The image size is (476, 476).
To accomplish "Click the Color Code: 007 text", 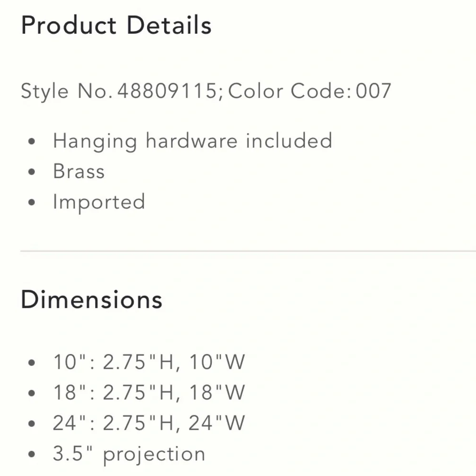I will pos(310,91).
